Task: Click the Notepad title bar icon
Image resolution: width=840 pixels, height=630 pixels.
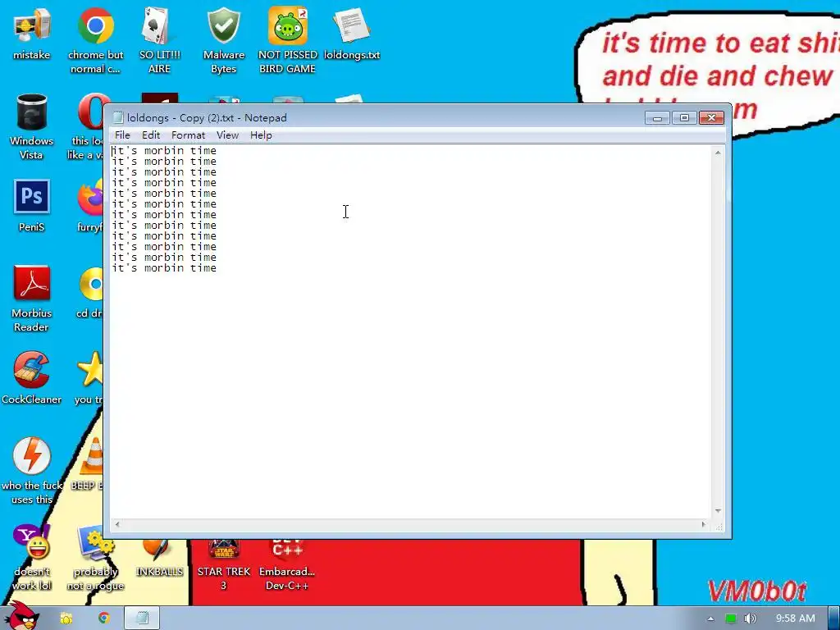Action: pos(118,118)
